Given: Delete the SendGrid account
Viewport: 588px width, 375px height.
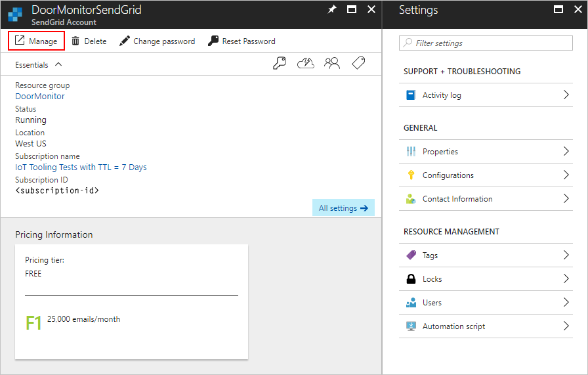Looking at the screenshot, I should (89, 41).
